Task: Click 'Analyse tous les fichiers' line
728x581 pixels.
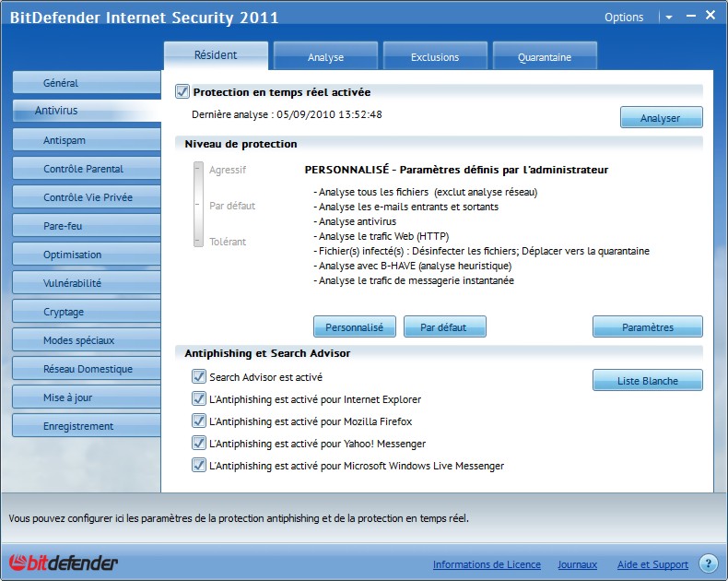Action: 426,192
